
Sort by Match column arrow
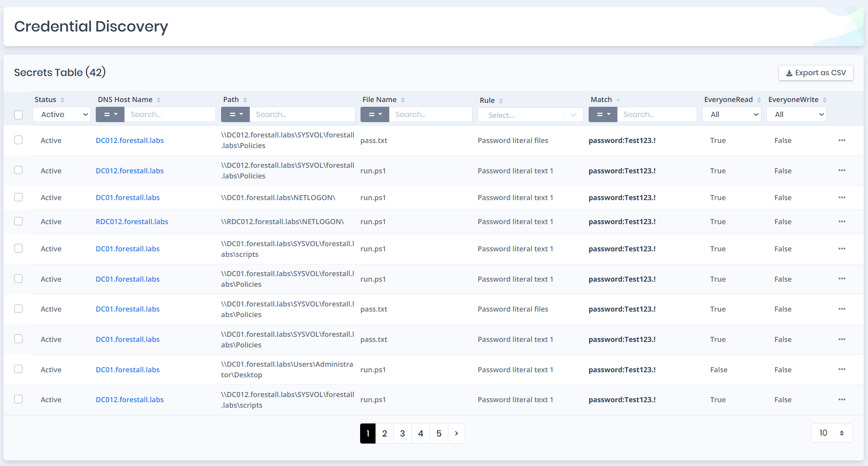click(618, 100)
